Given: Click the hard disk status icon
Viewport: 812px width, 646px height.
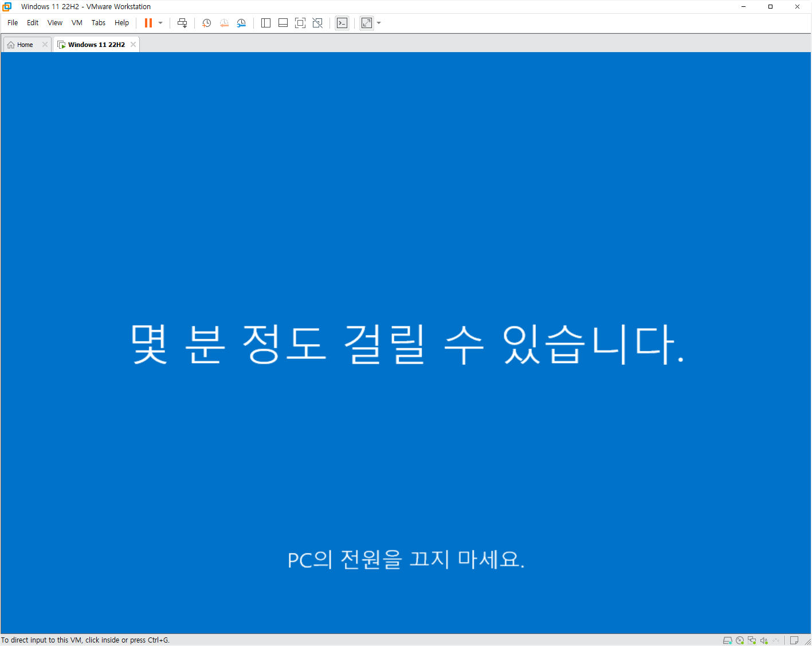Looking at the screenshot, I should point(728,640).
